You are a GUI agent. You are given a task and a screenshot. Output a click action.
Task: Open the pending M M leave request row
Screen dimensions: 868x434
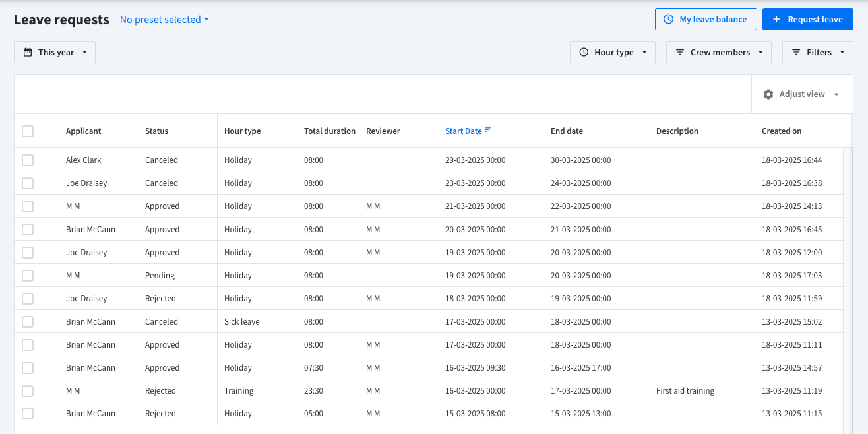point(160,276)
